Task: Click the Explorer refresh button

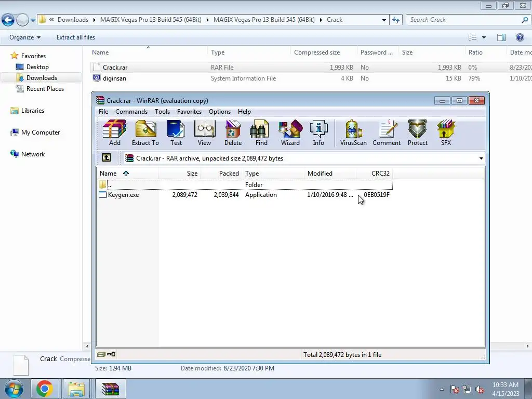Action: point(395,20)
